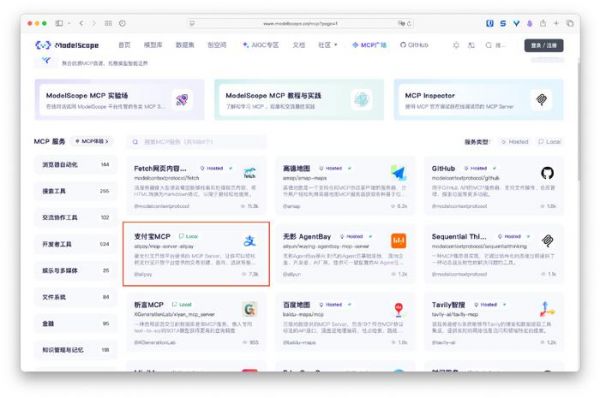600x398 pixels.
Task: Select the 开发者工具 category
Action: pos(76,244)
